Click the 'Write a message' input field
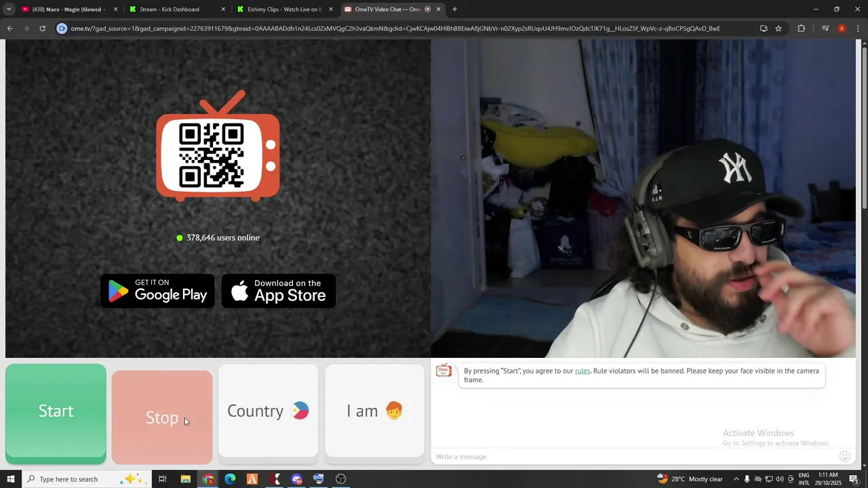Image resolution: width=868 pixels, height=488 pixels. pos(634,457)
